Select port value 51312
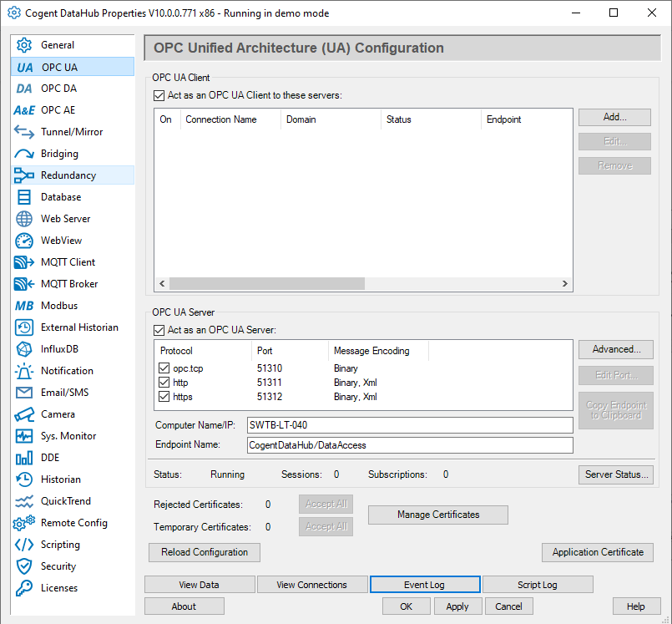Screen dimensions: 672x624 tap(270, 397)
